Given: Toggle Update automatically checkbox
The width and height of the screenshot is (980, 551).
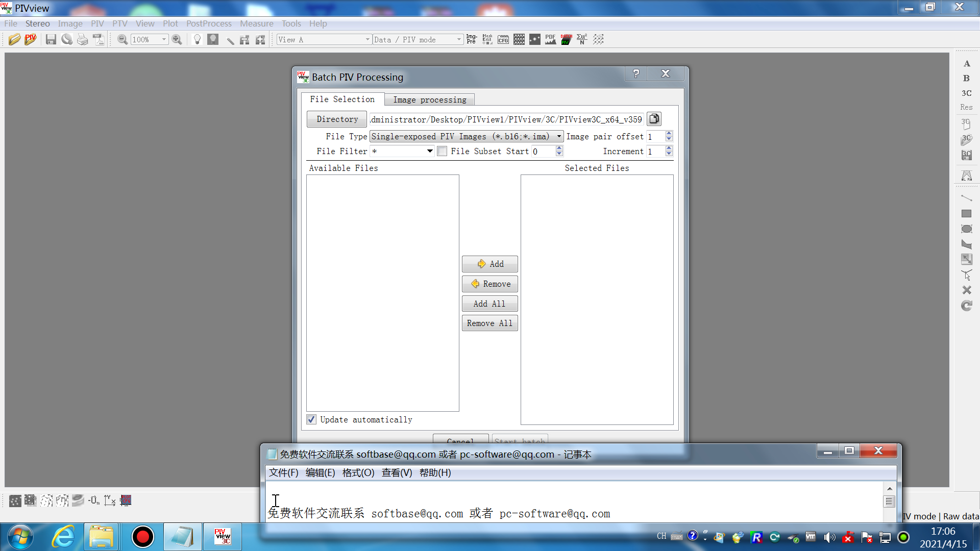Looking at the screenshot, I should pyautogui.click(x=312, y=420).
